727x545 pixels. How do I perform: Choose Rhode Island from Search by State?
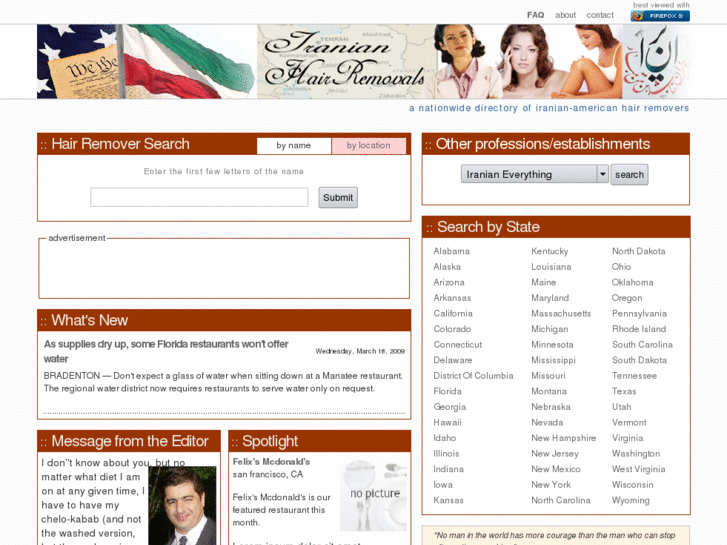(639, 329)
